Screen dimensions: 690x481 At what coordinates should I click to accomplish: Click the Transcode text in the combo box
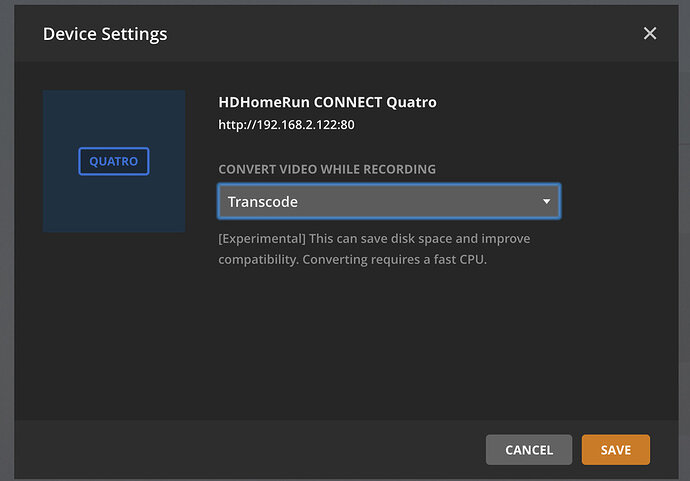(x=263, y=201)
